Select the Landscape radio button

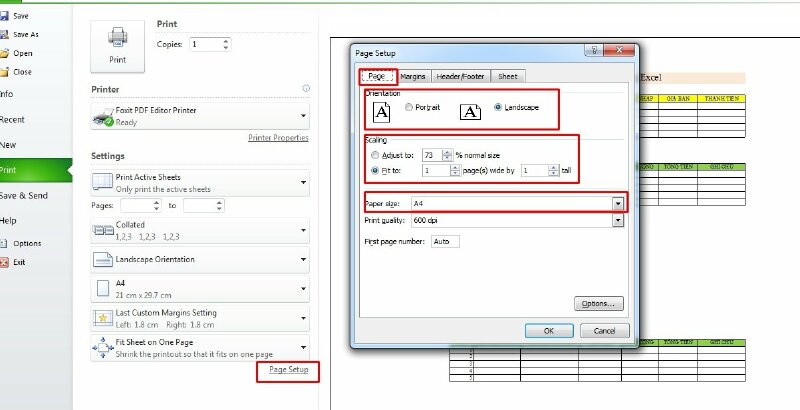(x=498, y=107)
